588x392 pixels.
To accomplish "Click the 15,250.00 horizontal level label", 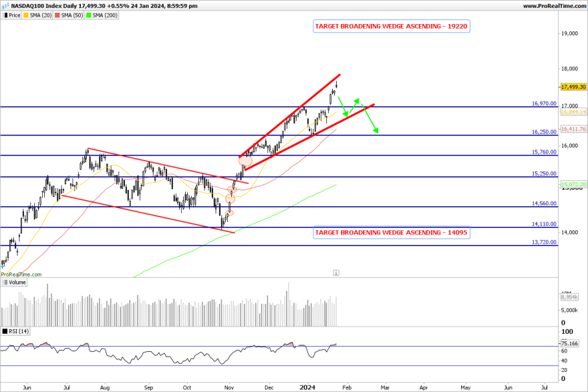I will point(544,174).
